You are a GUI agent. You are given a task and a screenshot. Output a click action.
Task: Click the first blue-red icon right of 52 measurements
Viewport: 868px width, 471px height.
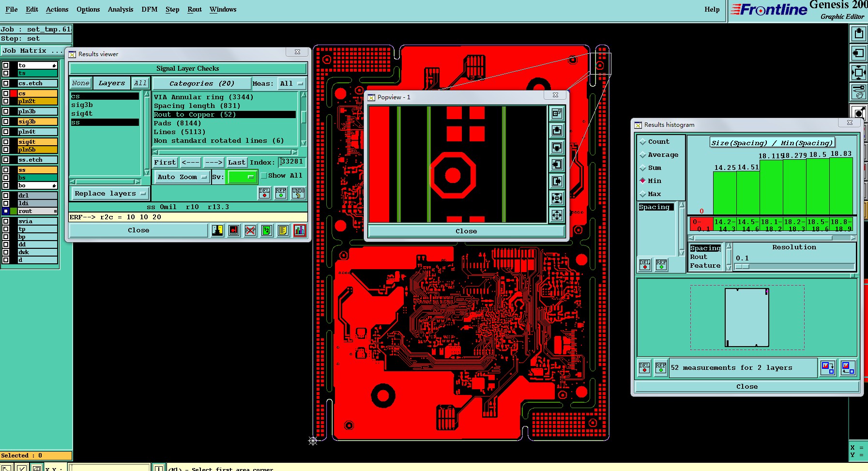click(x=828, y=368)
